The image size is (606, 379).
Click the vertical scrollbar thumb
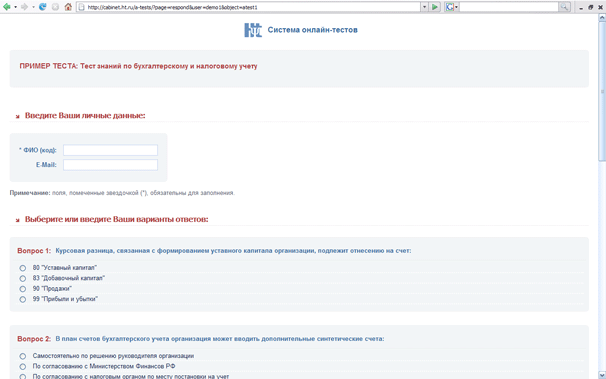tap(602, 91)
